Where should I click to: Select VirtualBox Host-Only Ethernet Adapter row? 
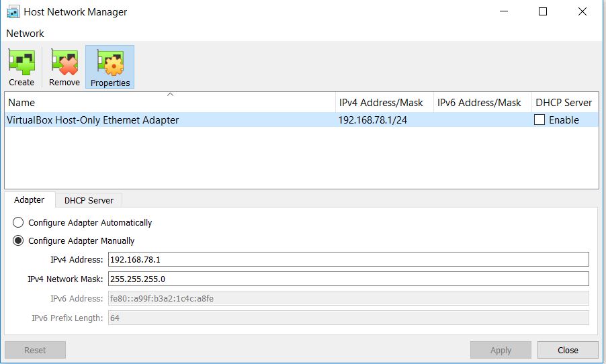[302, 120]
